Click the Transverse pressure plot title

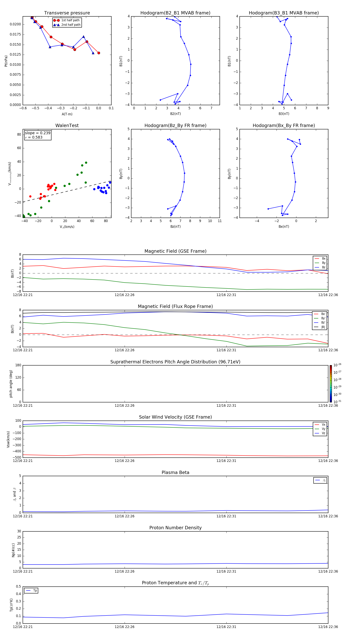67,13
